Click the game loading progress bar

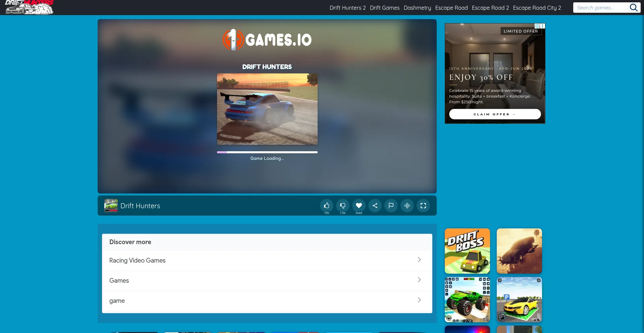[267, 152]
